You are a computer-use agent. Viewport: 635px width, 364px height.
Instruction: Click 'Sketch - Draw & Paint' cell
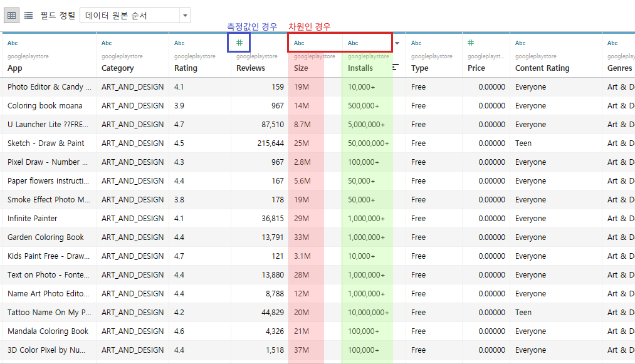(50, 143)
